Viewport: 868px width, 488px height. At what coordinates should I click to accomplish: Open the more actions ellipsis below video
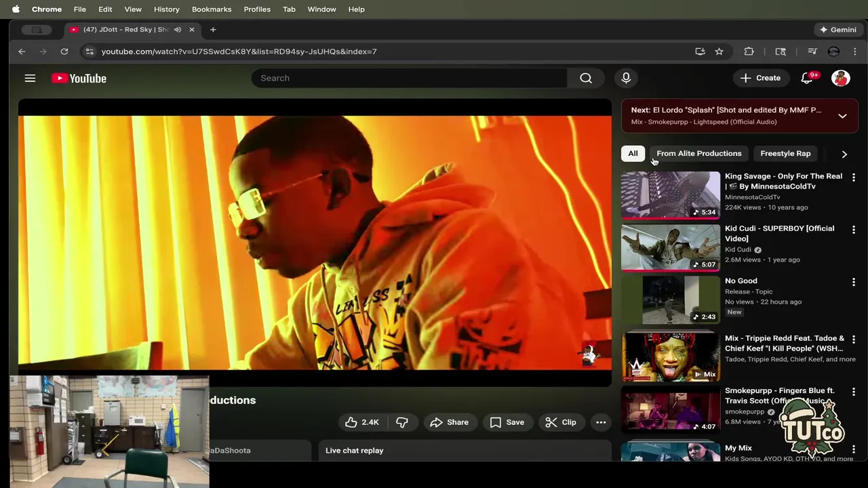[601, 422]
